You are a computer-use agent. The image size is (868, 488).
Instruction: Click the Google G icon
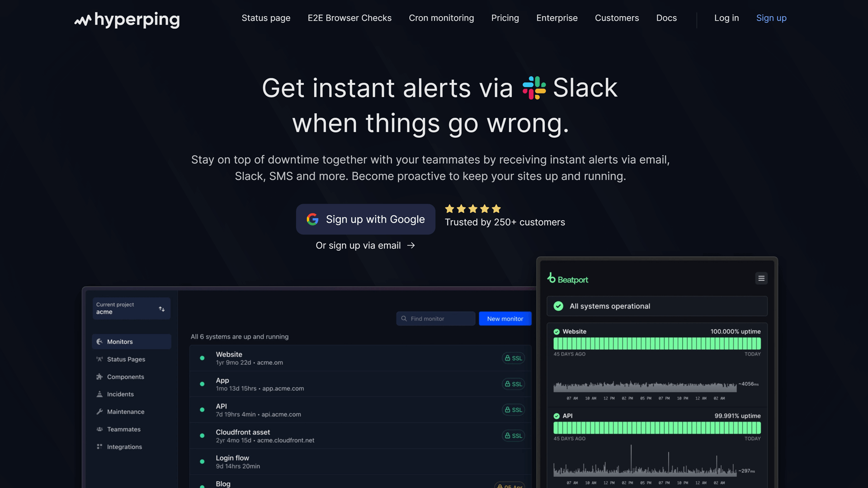click(312, 219)
